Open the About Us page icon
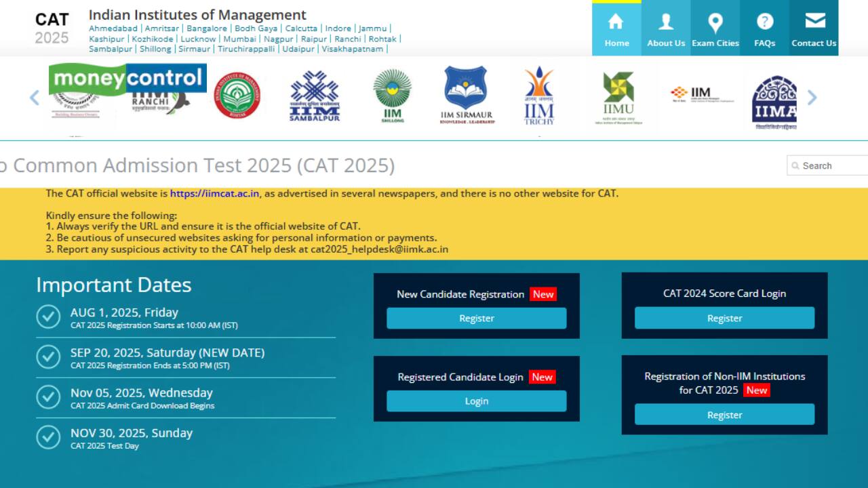868x488 pixels. (666, 23)
